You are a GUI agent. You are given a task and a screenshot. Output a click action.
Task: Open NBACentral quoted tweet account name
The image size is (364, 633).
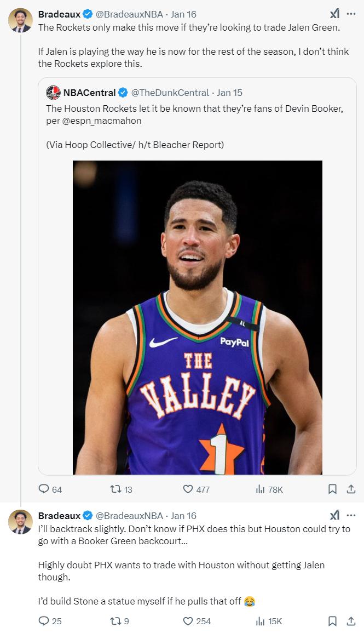click(x=89, y=93)
